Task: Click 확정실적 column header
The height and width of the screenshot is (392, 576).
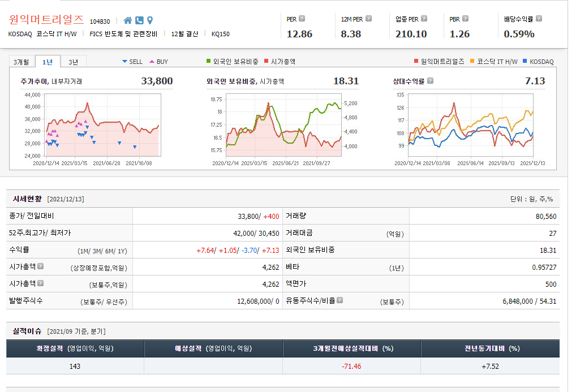Action: point(75,348)
